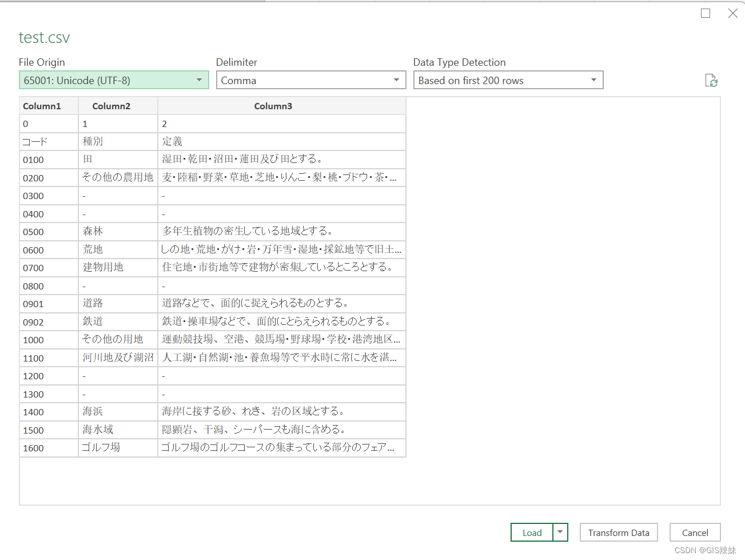Click the cell with code 0100
The width and height of the screenshot is (745, 560).
49,160
